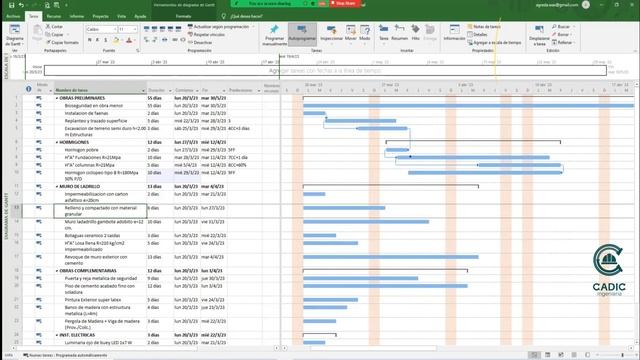Switch to the Vista tab
Viewport: 640px width, 360px height.
pos(122,16)
